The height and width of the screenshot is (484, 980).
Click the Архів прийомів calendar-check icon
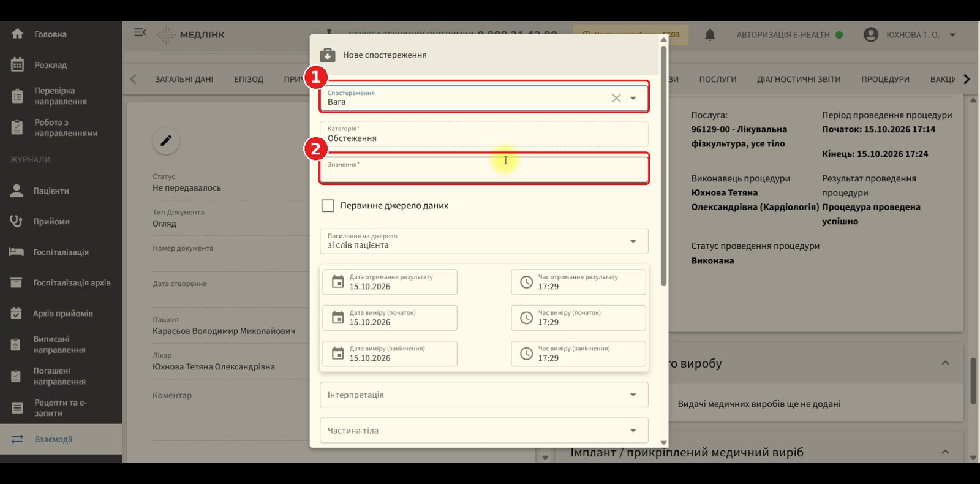click(17, 313)
